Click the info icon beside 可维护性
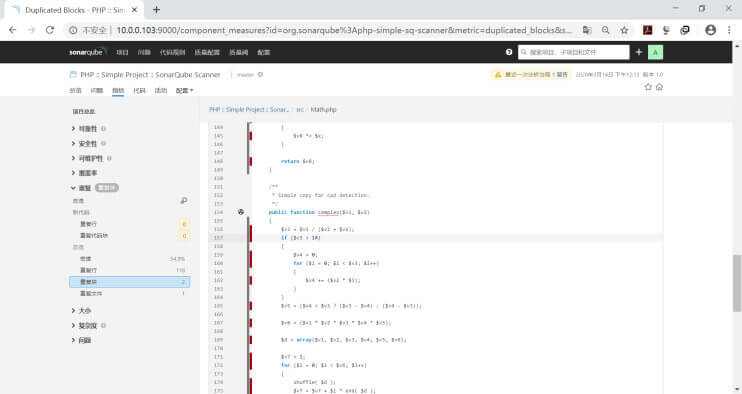The width and height of the screenshot is (742, 394). (x=109, y=158)
